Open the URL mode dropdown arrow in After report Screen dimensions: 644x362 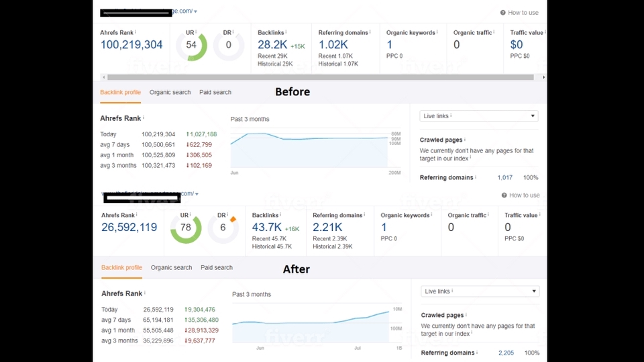pyautogui.click(x=197, y=193)
